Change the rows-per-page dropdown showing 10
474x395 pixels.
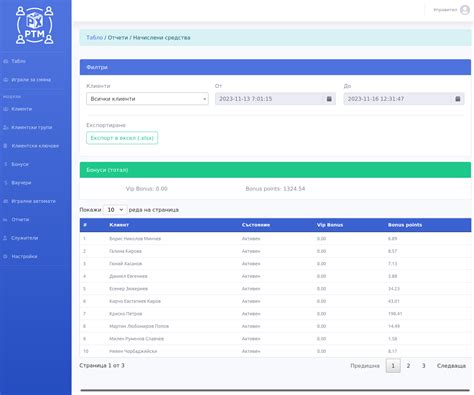click(115, 210)
